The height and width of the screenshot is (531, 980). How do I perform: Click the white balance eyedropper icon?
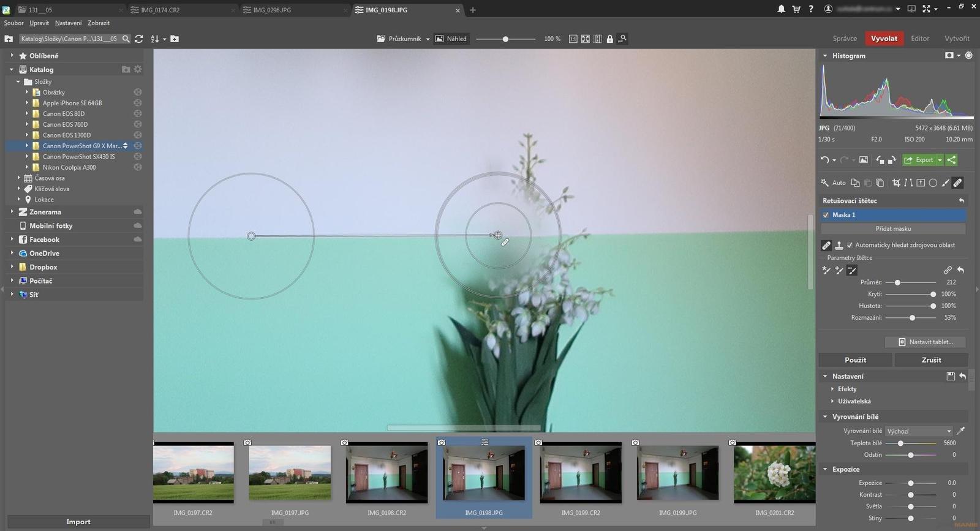961,431
